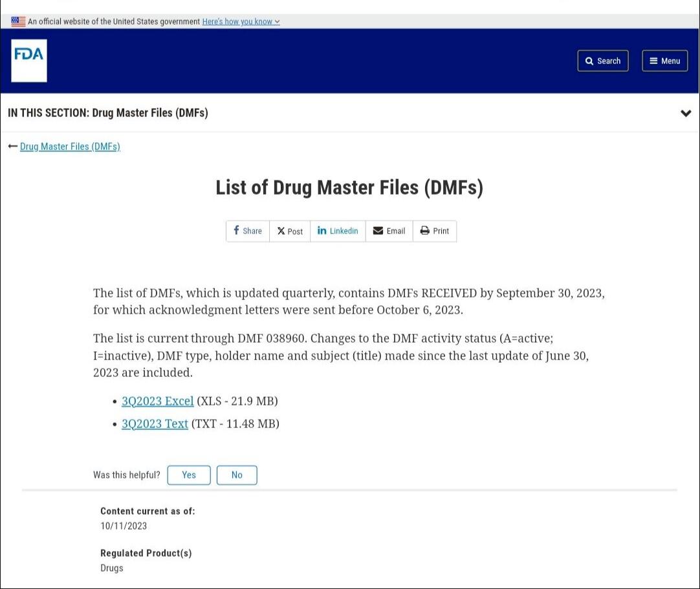Click the FDA logo
The height and width of the screenshot is (589, 700).
(29, 60)
